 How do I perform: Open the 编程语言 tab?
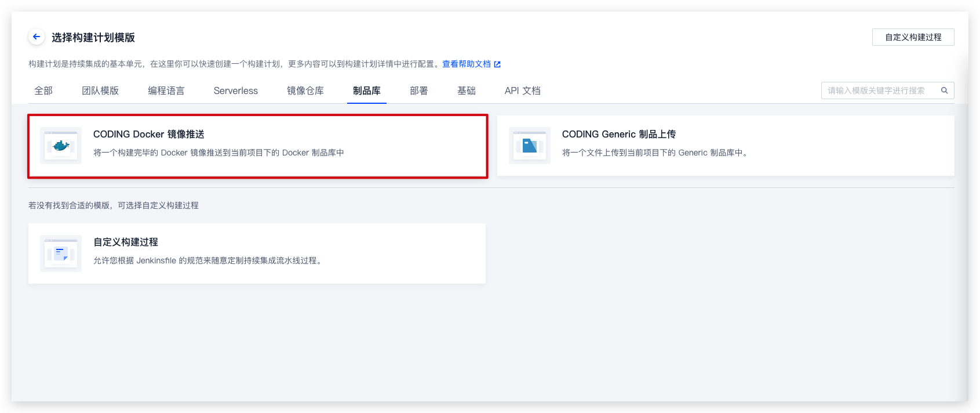point(166,90)
